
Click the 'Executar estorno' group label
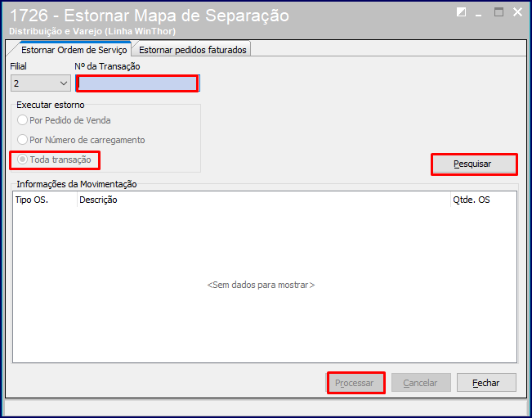pos(51,105)
